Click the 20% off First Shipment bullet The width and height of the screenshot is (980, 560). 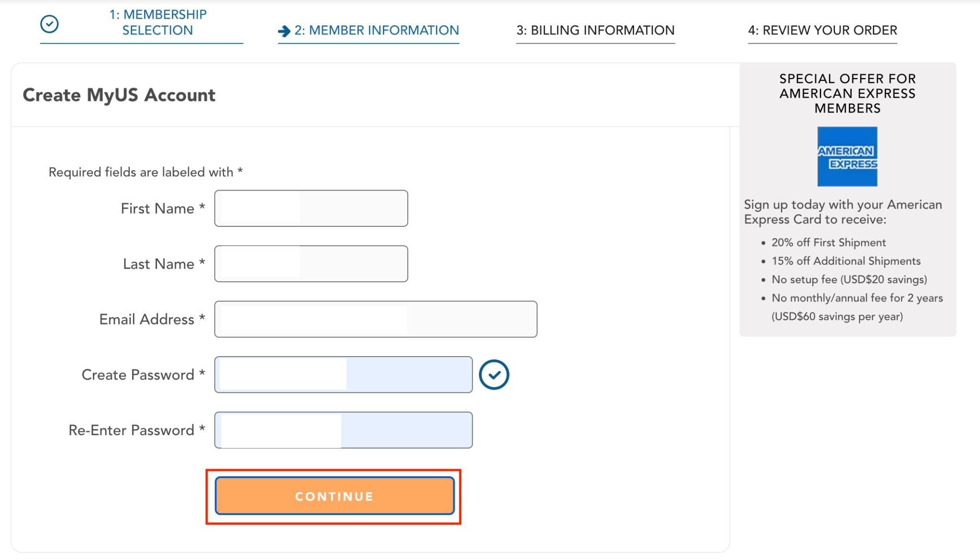pyautogui.click(x=828, y=243)
